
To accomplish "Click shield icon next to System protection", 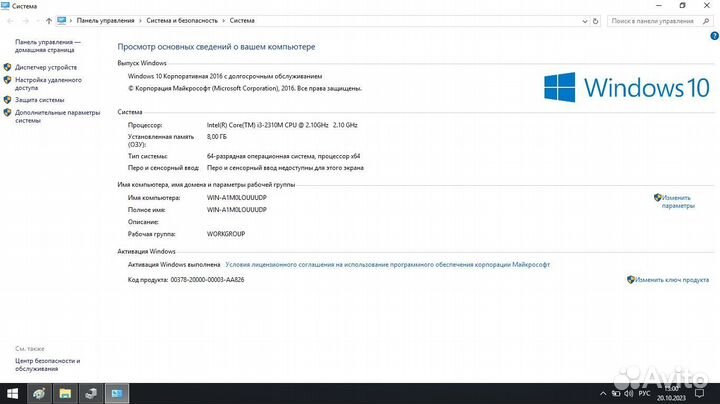I will click(x=7, y=100).
